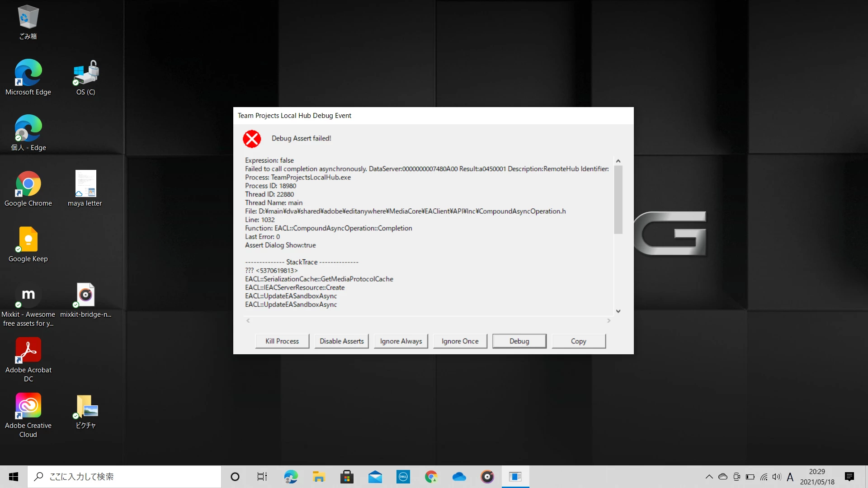868x488 pixels.
Task: Click the Disable Asserts button
Action: point(342,341)
